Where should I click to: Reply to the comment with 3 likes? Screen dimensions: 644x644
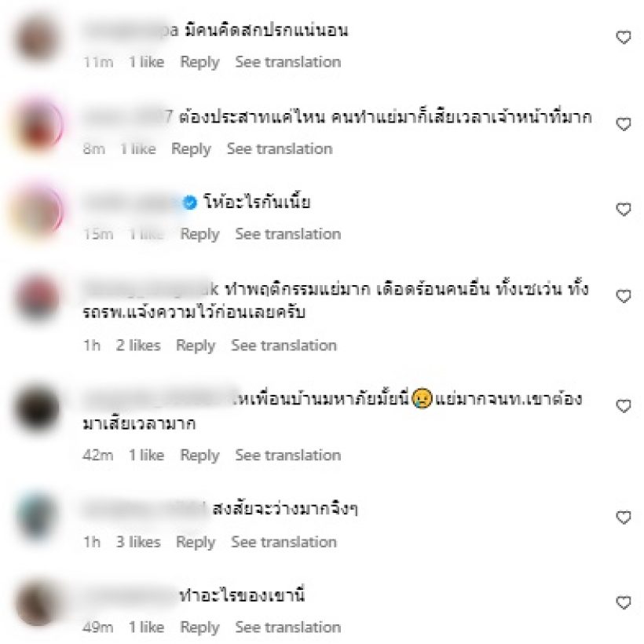tap(196, 542)
